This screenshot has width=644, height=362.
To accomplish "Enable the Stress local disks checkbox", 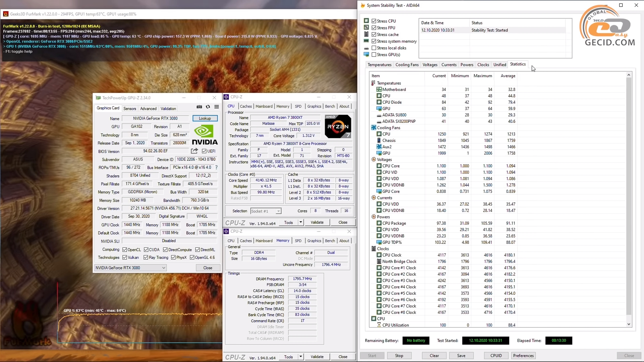I will (374, 48).
